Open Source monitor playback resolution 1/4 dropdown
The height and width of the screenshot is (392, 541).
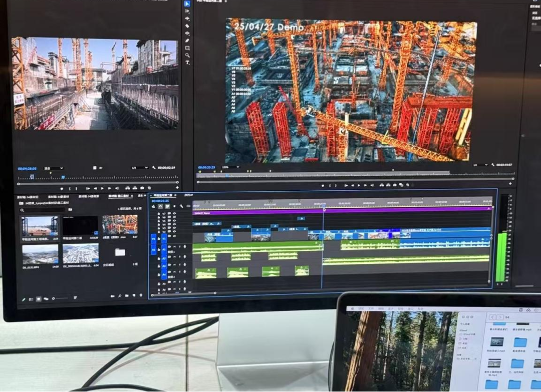click(x=139, y=168)
